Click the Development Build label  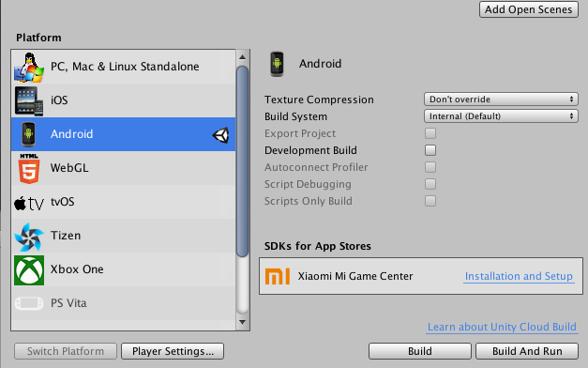pyautogui.click(x=310, y=150)
